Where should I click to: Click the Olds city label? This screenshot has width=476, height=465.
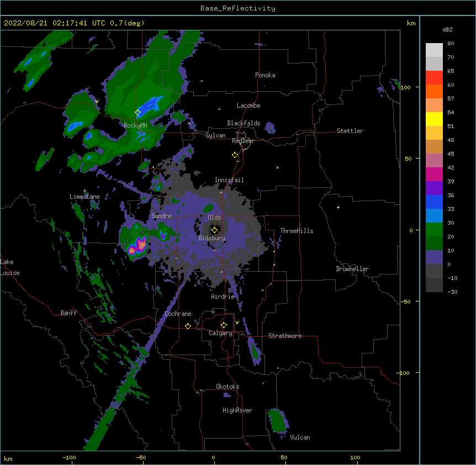pos(214,218)
